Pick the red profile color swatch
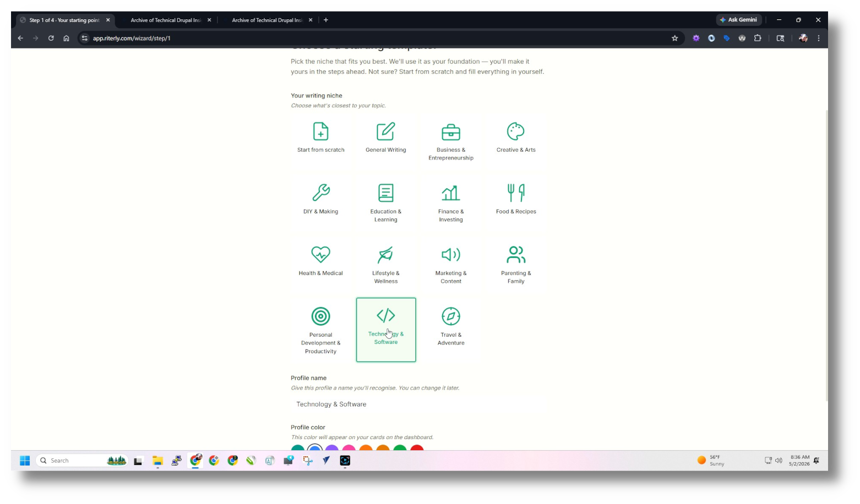The image size is (860, 504). pyautogui.click(x=417, y=448)
